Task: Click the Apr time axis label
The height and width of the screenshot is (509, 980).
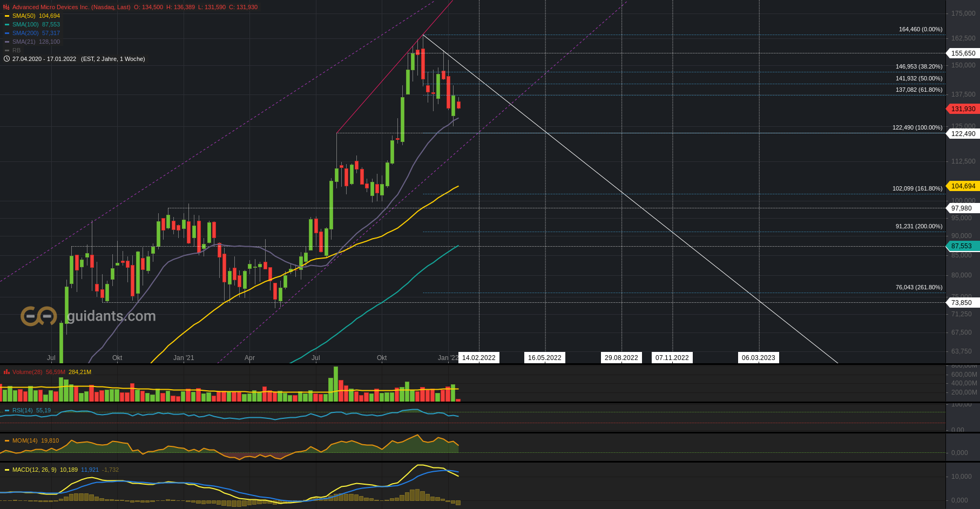Action: 249,358
